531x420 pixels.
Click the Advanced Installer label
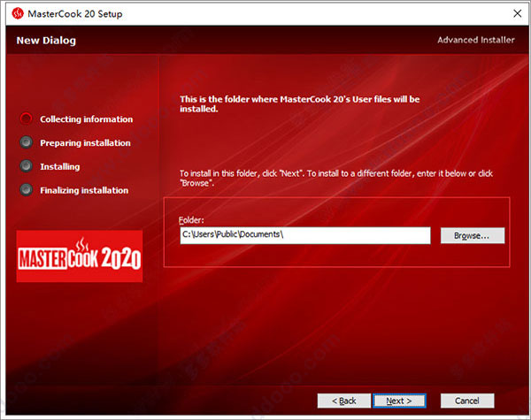[x=475, y=41]
